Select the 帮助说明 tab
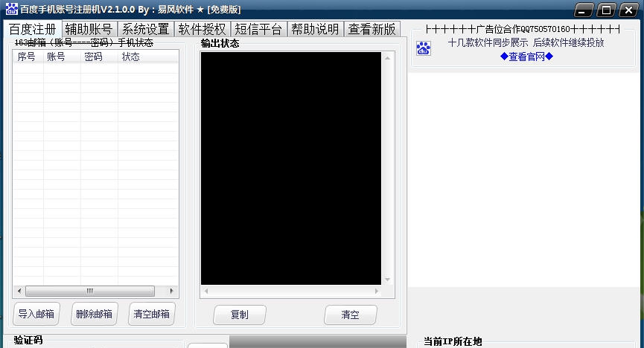The image size is (644, 348). 316,29
